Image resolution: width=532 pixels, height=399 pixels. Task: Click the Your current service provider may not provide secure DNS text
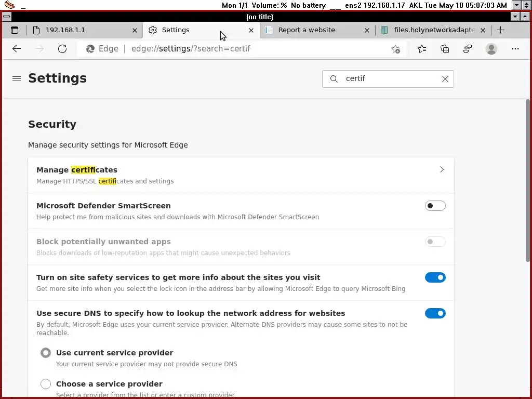tap(147, 364)
